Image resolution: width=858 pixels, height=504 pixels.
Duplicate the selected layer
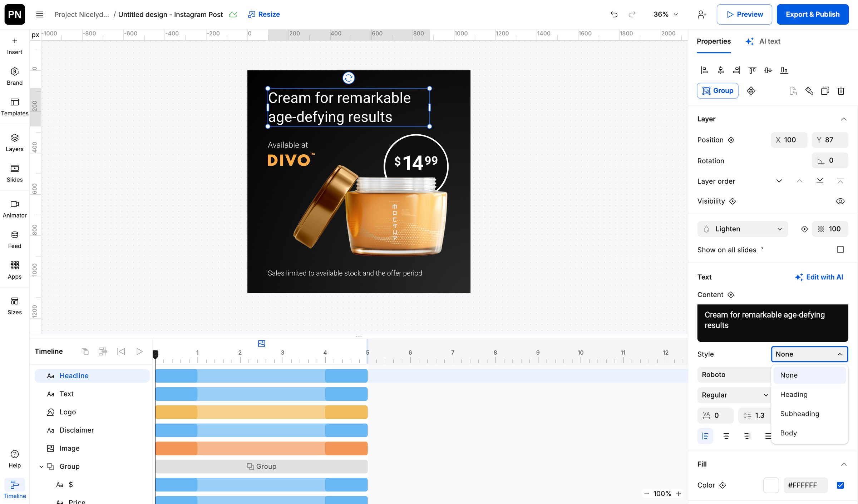825,91
